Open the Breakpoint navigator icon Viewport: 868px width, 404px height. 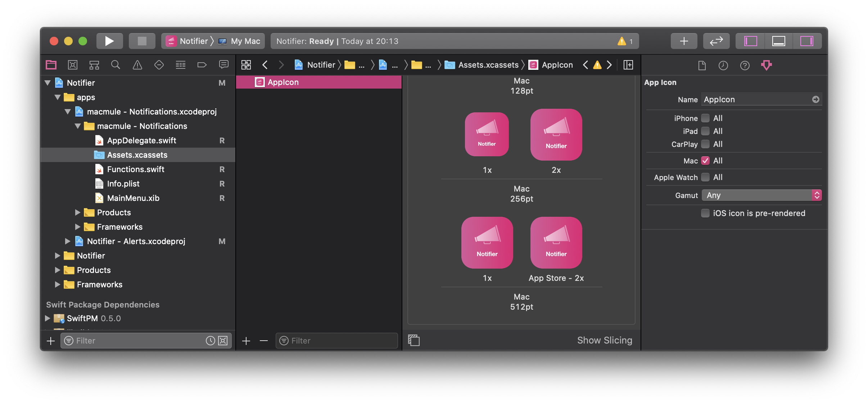pyautogui.click(x=202, y=65)
